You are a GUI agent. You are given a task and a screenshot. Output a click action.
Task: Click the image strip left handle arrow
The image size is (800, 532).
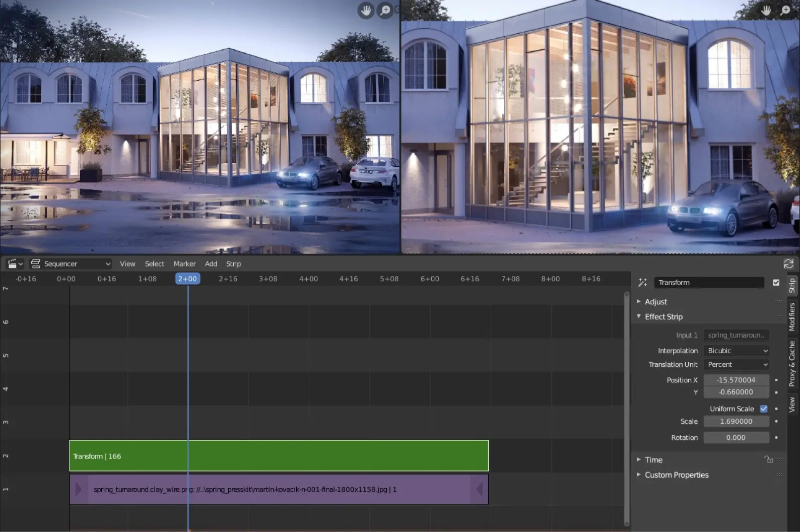coord(78,489)
